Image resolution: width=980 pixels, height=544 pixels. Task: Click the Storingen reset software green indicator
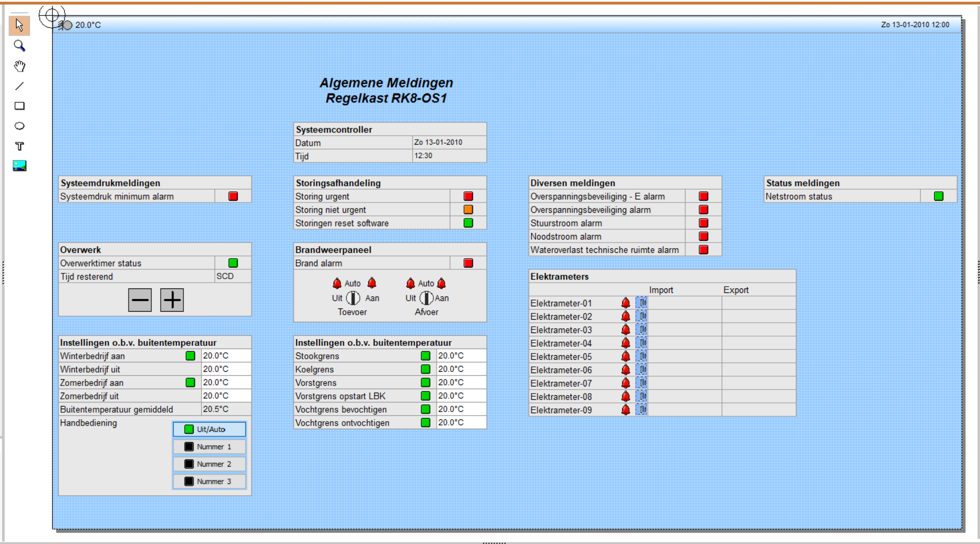click(x=468, y=223)
